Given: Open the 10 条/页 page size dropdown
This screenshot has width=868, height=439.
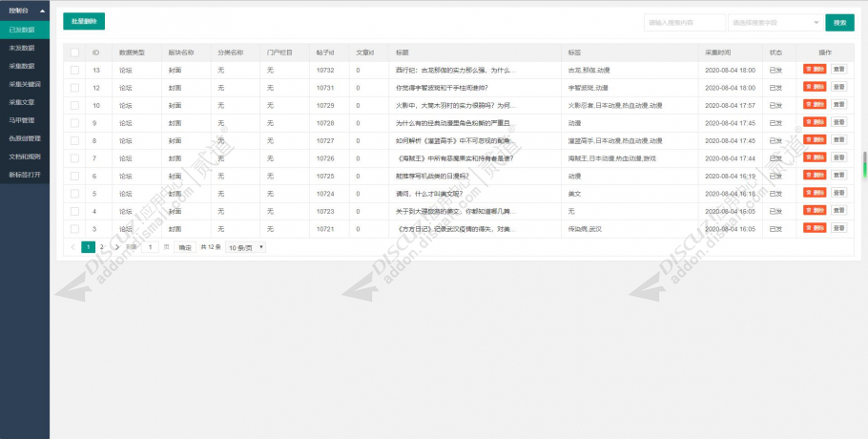Looking at the screenshot, I should 246,247.
